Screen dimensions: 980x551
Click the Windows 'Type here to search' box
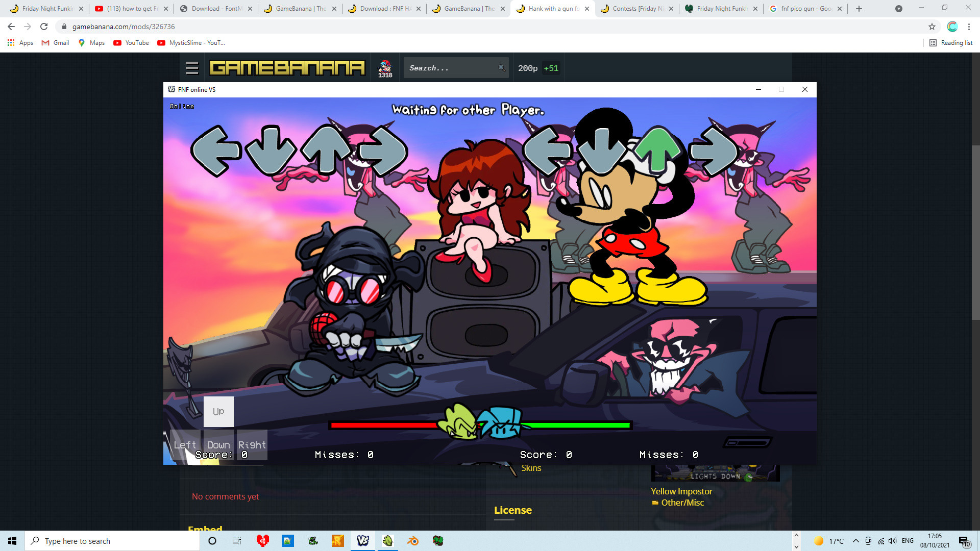[x=112, y=541]
